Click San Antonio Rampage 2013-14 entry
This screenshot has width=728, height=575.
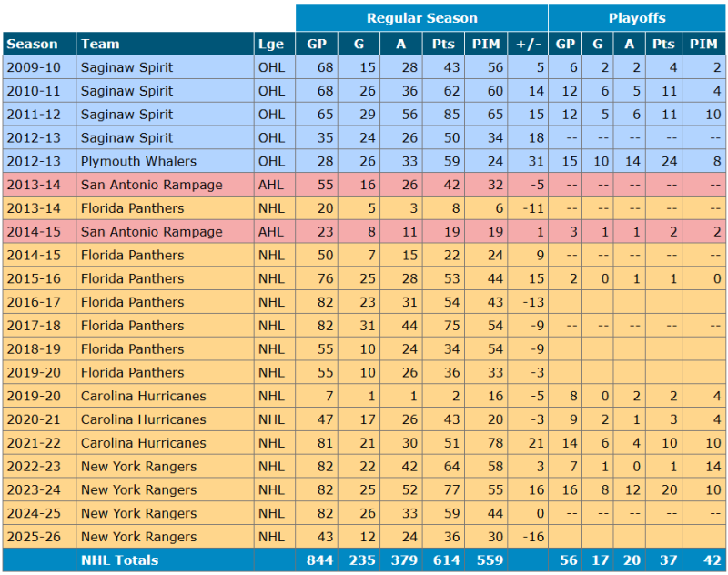(x=151, y=185)
